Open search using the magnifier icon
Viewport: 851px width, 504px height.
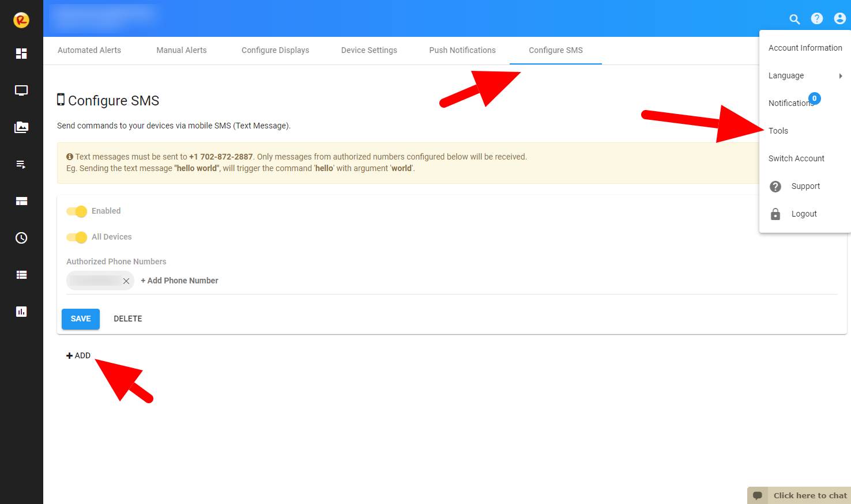794,18
